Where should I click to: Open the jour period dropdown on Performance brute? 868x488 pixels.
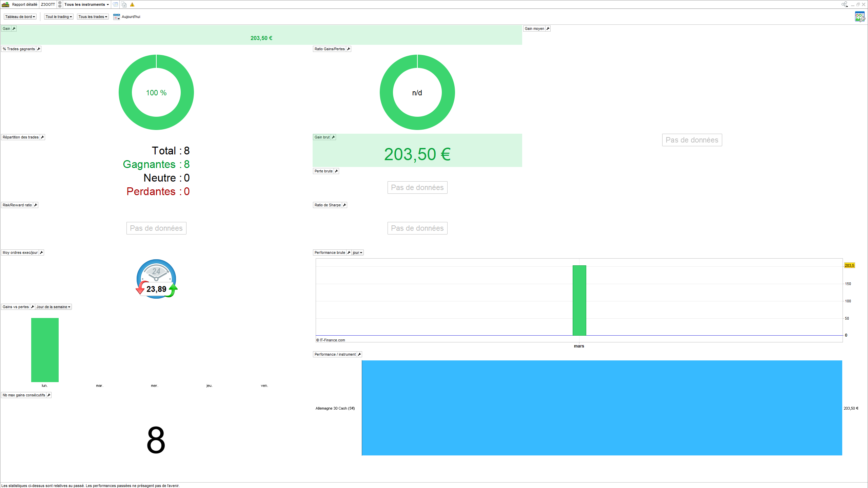point(357,252)
